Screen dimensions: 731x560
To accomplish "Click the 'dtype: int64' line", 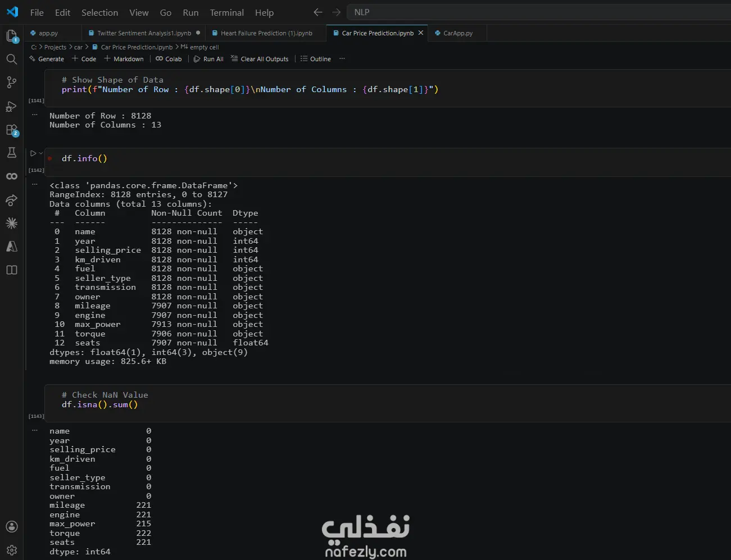I will (80, 552).
